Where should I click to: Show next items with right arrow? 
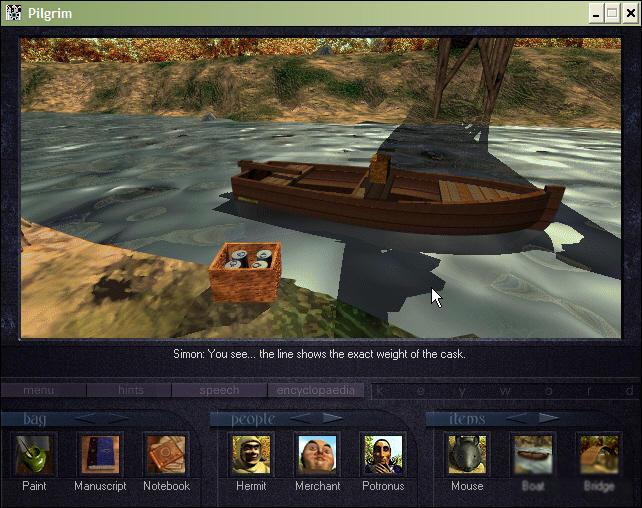[549, 418]
